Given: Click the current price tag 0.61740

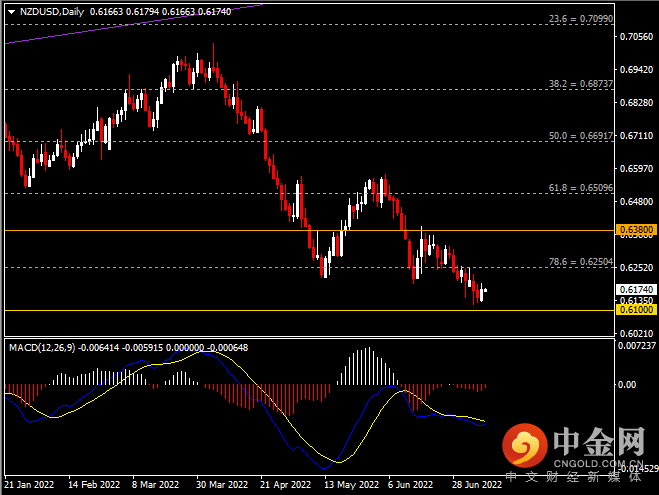Looking at the screenshot, I should pyautogui.click(x=636, y=290).
